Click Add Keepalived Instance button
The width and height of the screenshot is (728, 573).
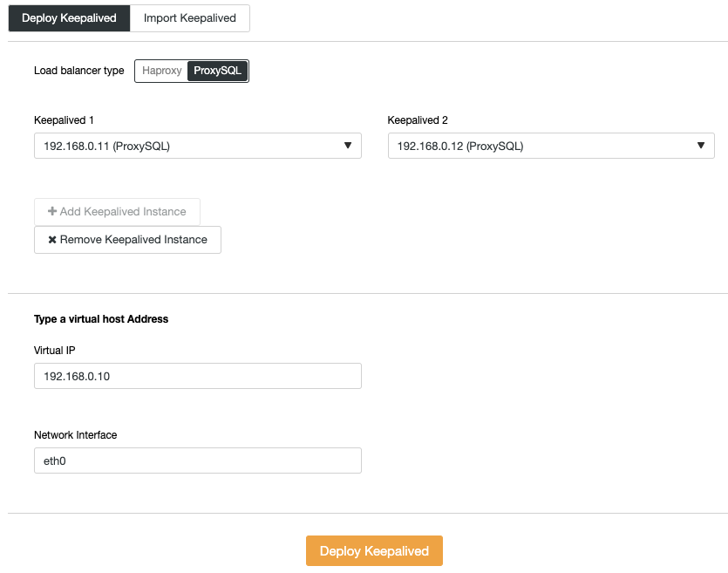click(x=117, y=212)
